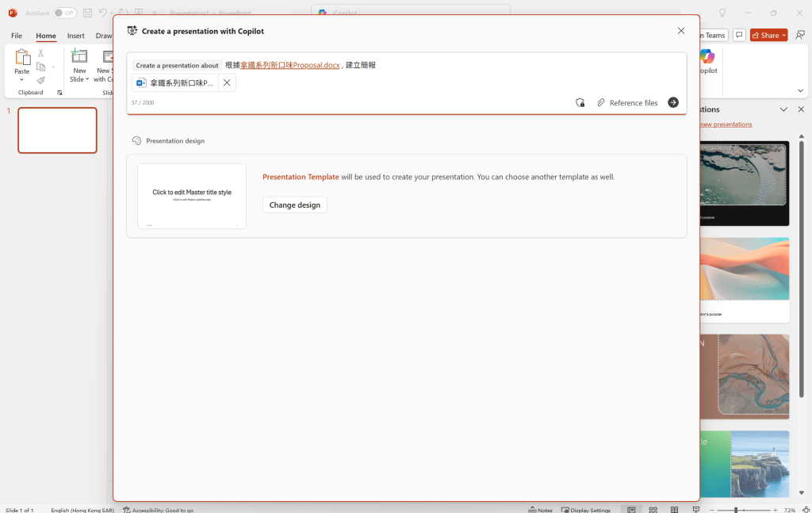Switch to the Insert ribbon tab
The image size is (812, 513).
[75, 36]
